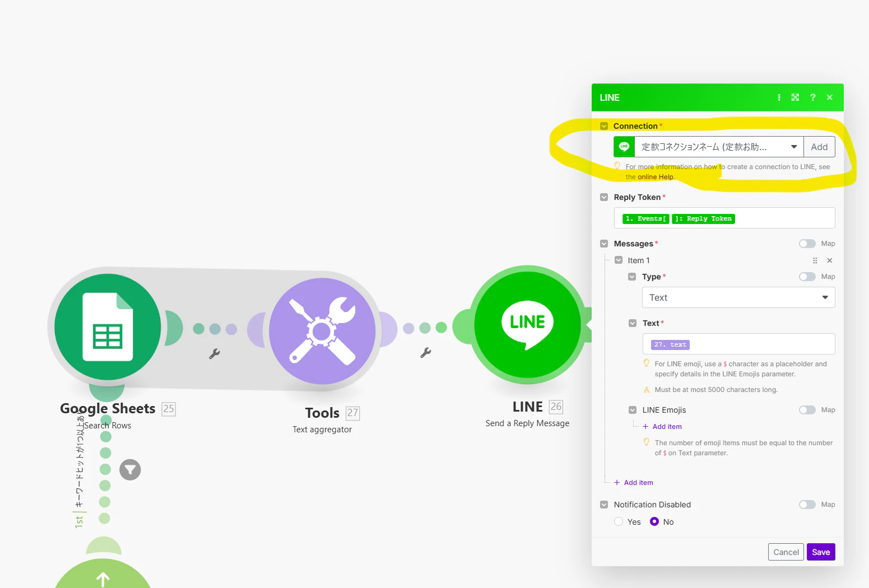
Task: Open the filter funnel icon on the route
Action: click(x=130, y=469)
